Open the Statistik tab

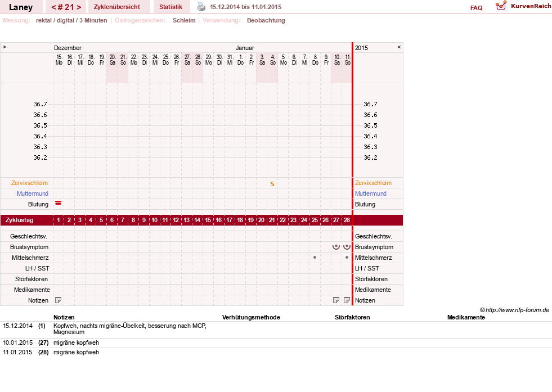tap(170, 7)
